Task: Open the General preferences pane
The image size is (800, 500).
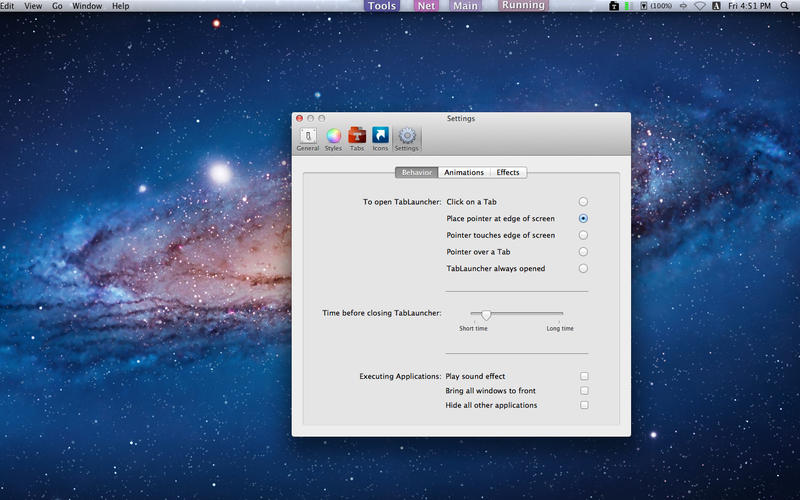Action: 307,137
